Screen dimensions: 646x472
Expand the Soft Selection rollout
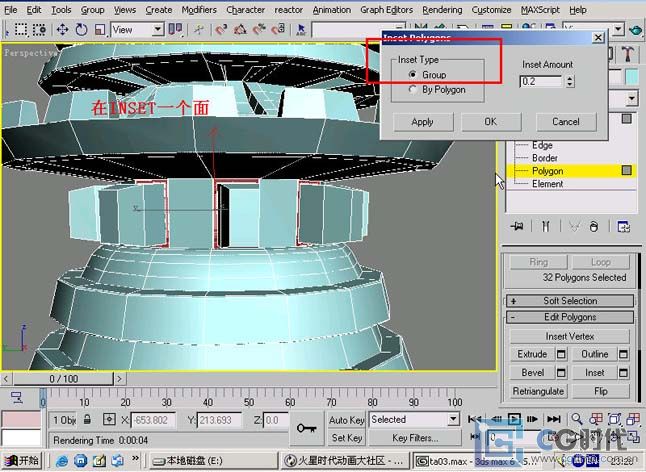tap(570, 301)
